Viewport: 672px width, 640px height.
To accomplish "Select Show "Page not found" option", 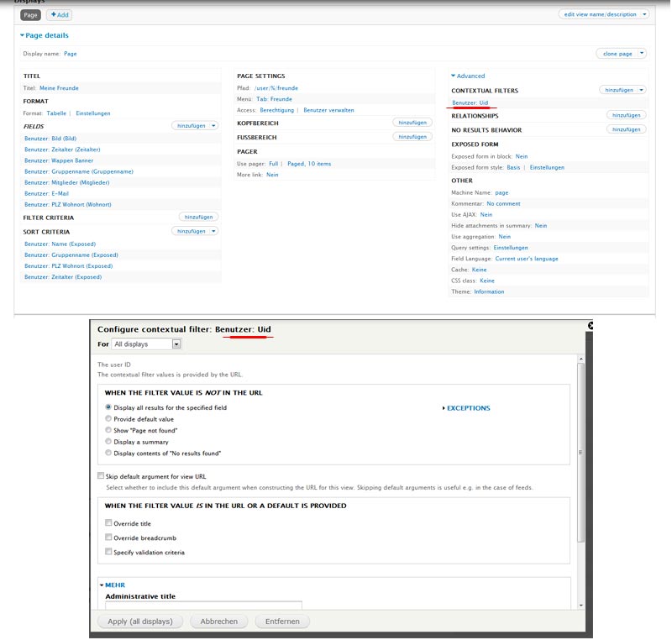I will 108,430.
